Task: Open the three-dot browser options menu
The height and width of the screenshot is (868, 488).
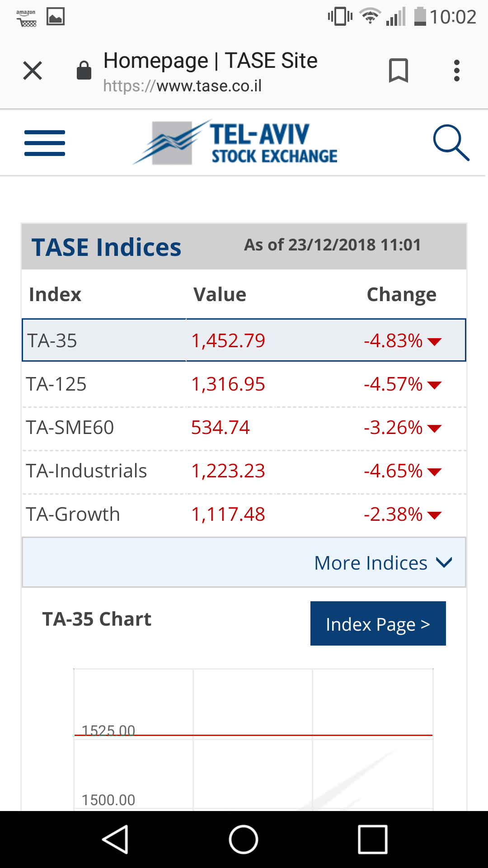Action: click(x=457, y=71)
